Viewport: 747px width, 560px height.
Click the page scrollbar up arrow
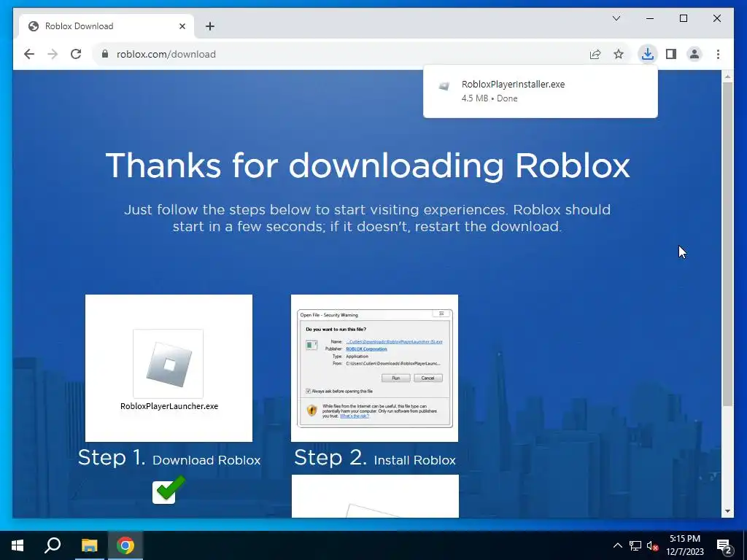[727, 77]
